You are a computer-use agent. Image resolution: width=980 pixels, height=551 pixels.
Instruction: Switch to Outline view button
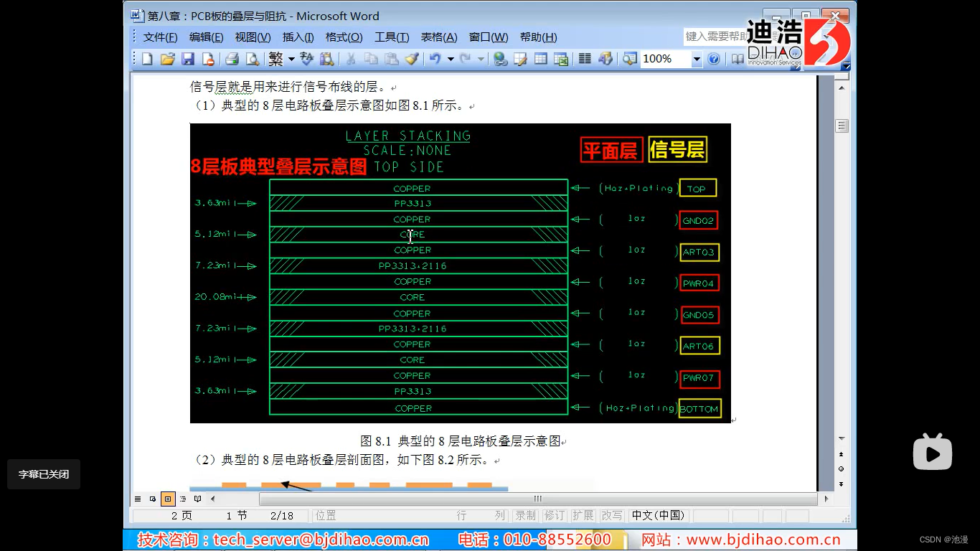click(x=183, y=499)
